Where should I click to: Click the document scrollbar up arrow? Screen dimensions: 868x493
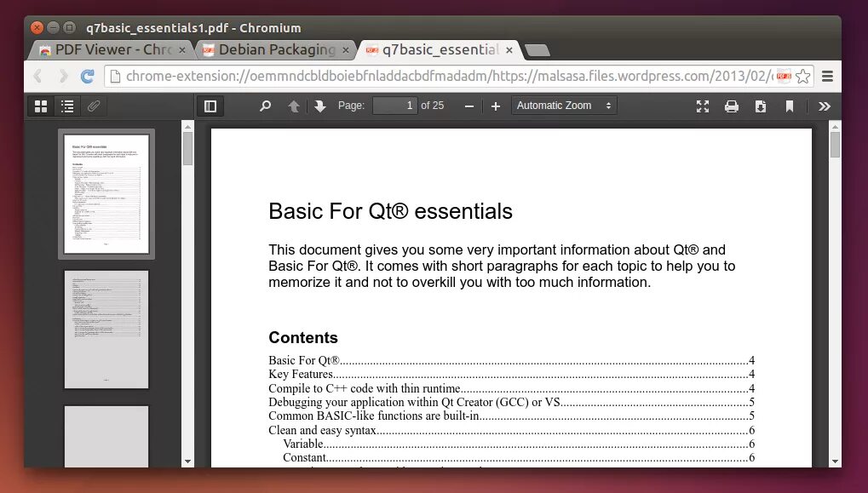(835, 127)
